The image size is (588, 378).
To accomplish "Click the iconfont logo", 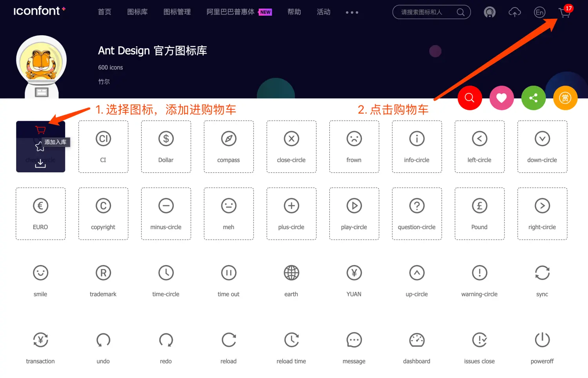I will point(39,11).
